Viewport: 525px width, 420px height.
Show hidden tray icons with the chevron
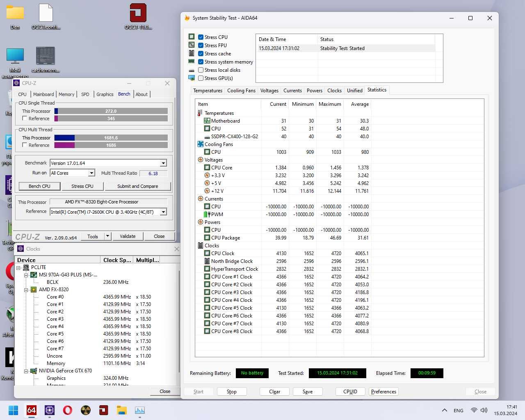[444, 410]
